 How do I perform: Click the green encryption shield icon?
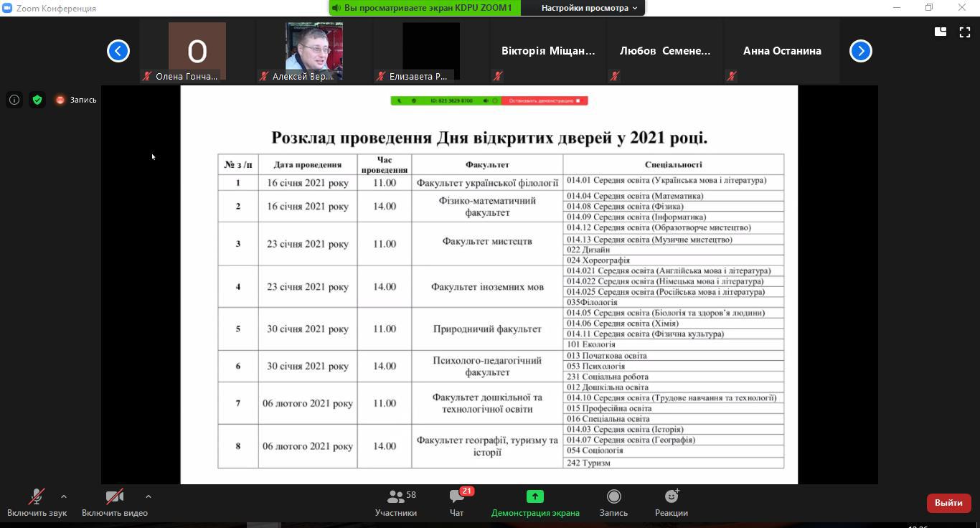click(37, 100)
